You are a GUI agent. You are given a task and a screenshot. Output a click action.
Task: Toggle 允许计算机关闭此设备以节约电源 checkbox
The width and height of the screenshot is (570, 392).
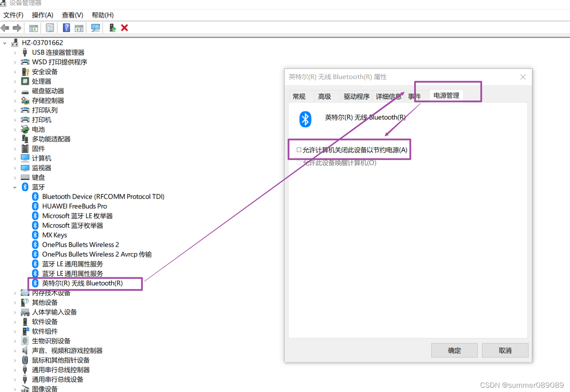pyautogui.click(x=299, y=150)
